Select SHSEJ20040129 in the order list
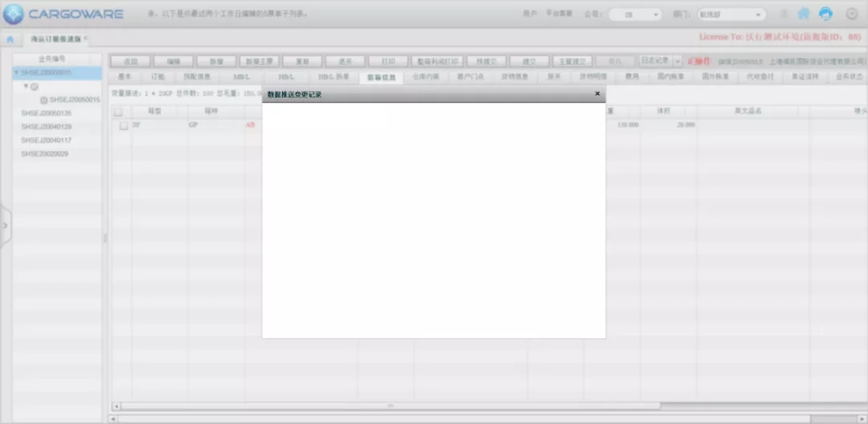This screenshot has width=868, height=424. [46, 127]
